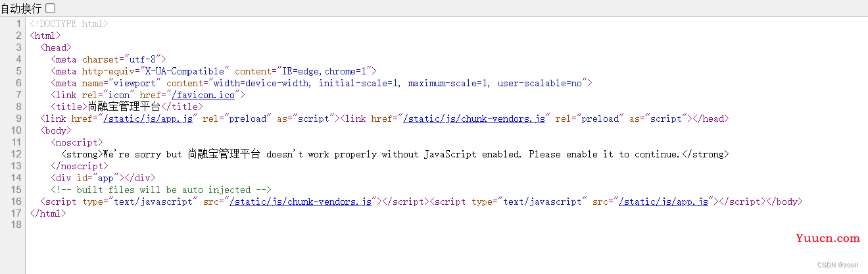Click the opening <html> tag on line 2
868x274 pixels.
[45, 36]
